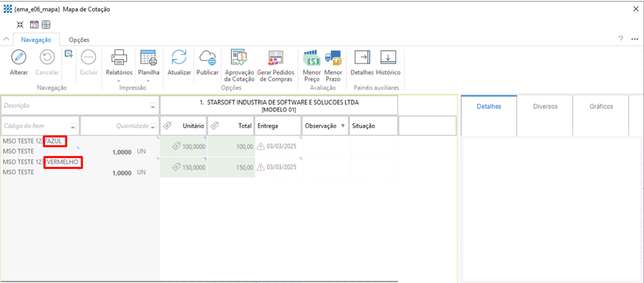Click quantity 1,0000 UN under AZUL item
The image size is (644, 283).
(x=129, y=151)
